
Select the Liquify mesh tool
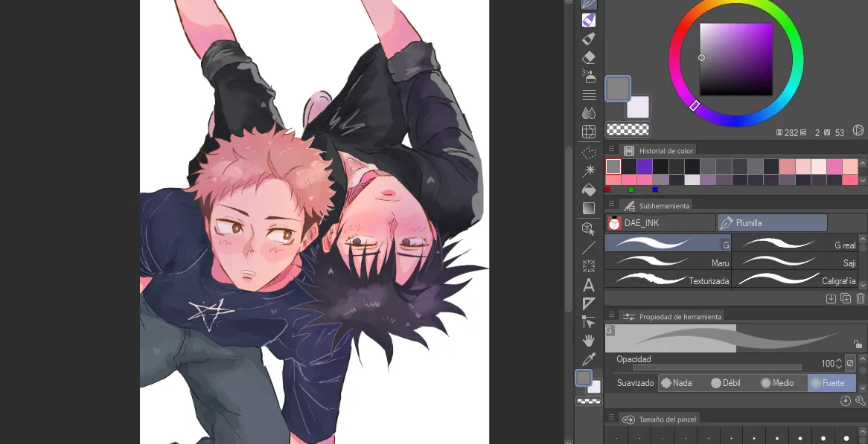click(588, 132)
